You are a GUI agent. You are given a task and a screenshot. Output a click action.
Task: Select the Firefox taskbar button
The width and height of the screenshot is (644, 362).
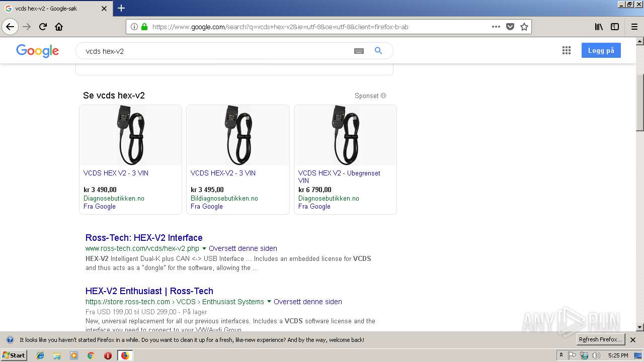[125, 355]
